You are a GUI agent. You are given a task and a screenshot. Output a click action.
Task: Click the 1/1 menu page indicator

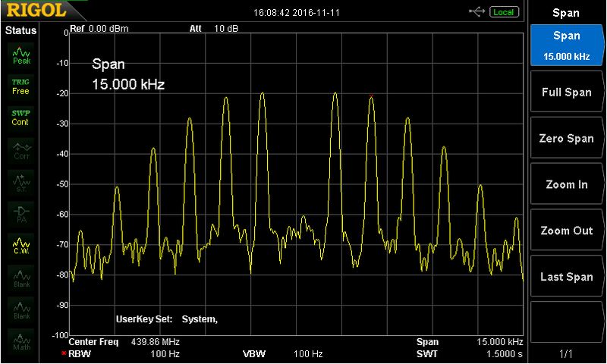565,353
